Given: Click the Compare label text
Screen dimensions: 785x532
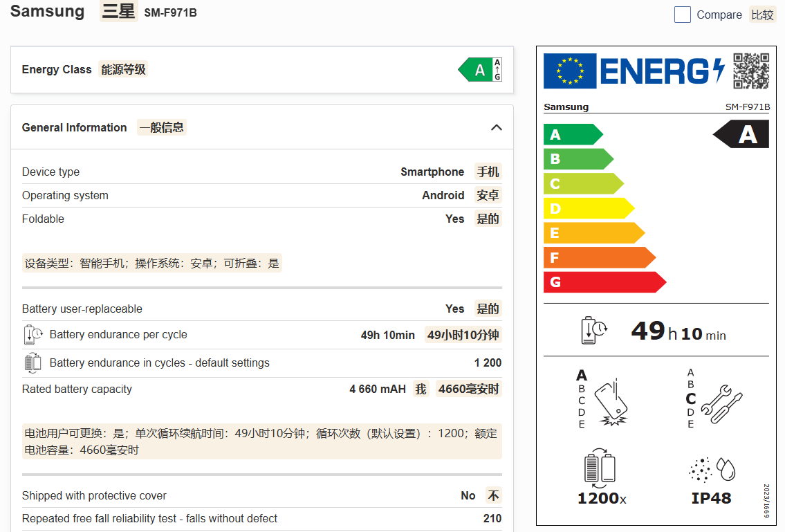Looking at the screenshot, I should click(719, 15).
